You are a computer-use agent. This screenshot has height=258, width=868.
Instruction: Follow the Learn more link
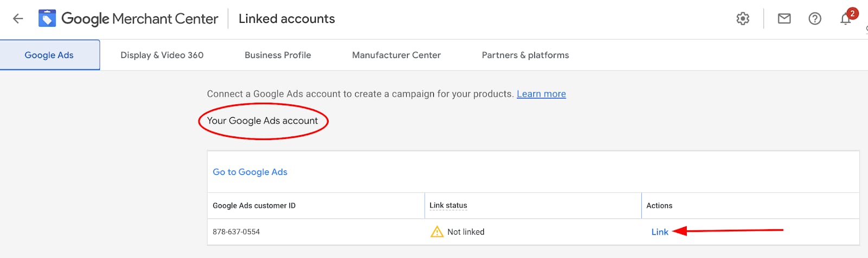coord(541,94)
